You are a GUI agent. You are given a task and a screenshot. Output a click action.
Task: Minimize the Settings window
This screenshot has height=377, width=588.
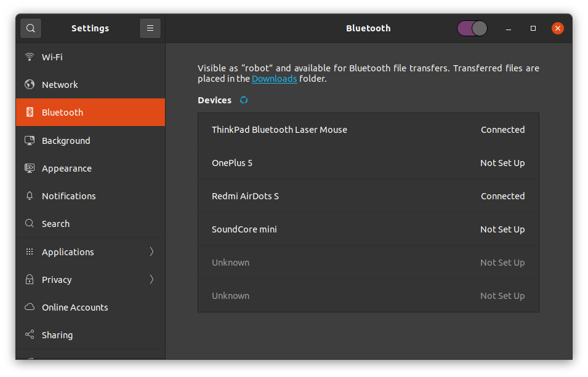(509, 28)
